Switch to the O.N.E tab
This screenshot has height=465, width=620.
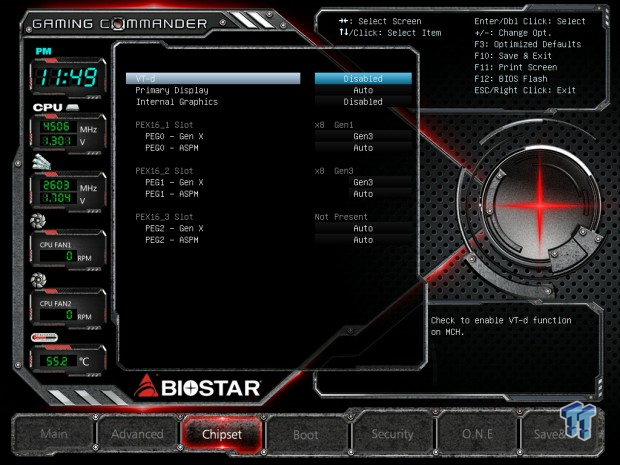click(477, 434)
